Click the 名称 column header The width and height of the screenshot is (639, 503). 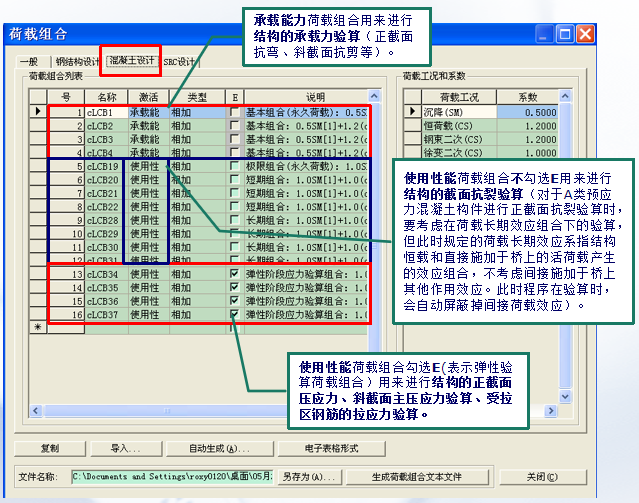click(106, 97)
